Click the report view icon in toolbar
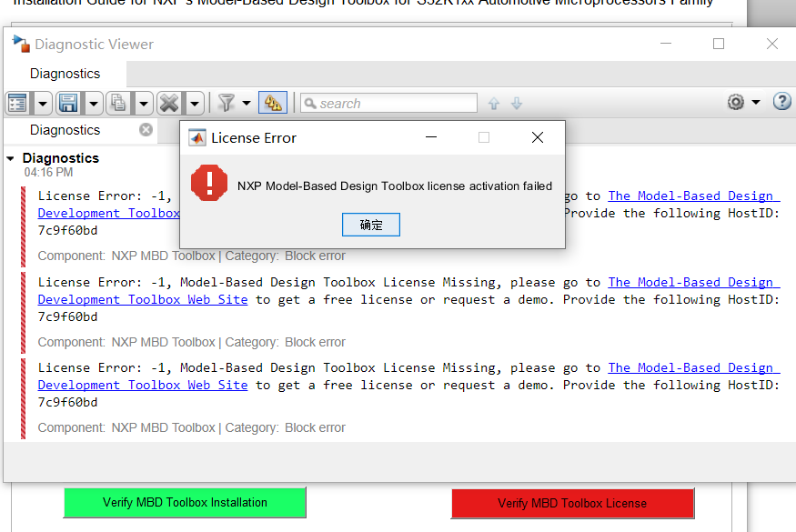Viewport: 796px width, 532px height. point(18,103)
